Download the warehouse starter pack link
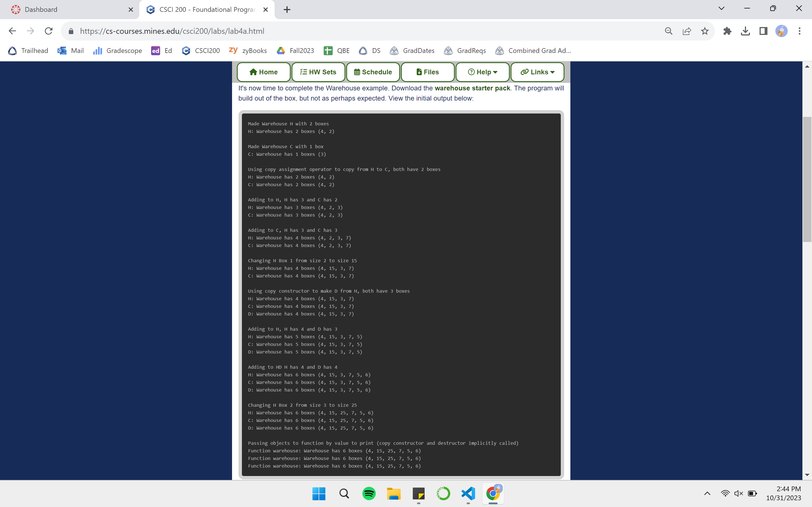Image resolution: width=812 pixels, height=507 pixels. point(472,88)
